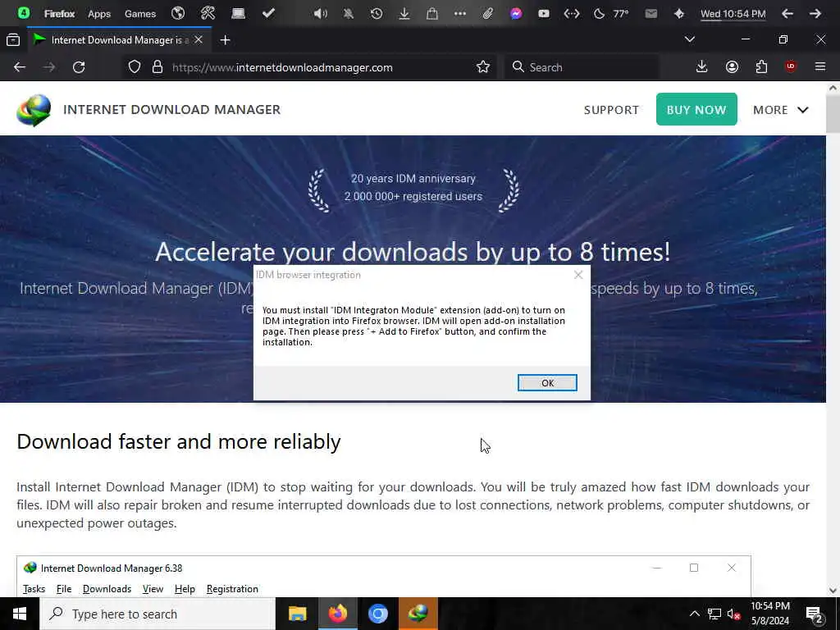Click the paperclip icon in top bar
The height and width of the screenshot is (630, 840).
click(487, 13)
